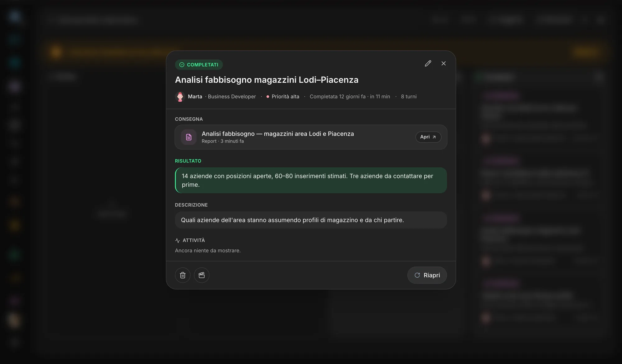Image resolution: width=622 pixels, height=364 pixels.
Task: Click the report title Analisi fabbisogno link
Action: tap(278, 134)
